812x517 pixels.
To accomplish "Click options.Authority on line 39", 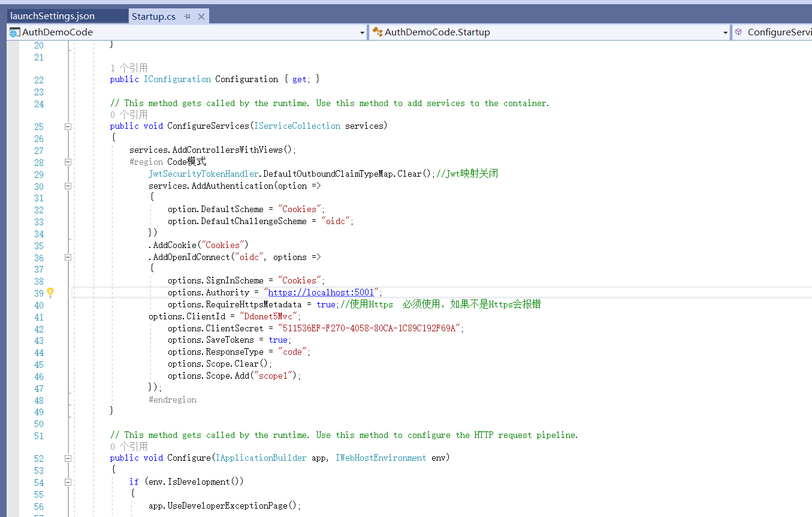I will [208, 292].
